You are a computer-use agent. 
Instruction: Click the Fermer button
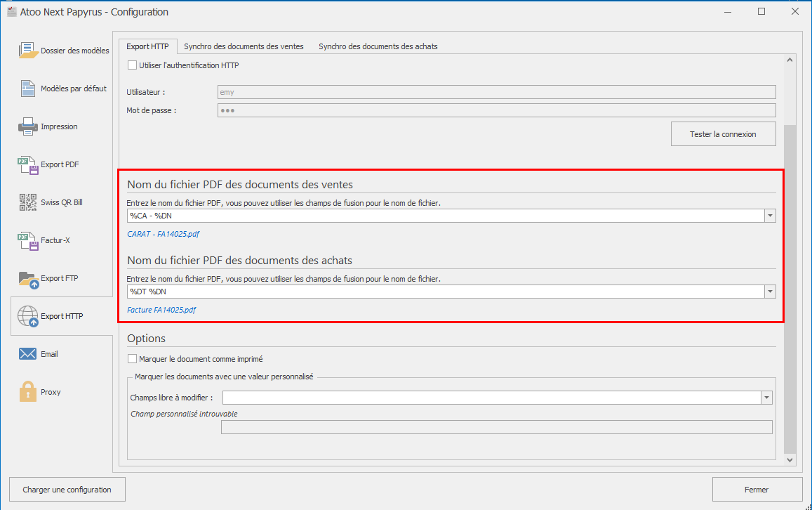757,490
